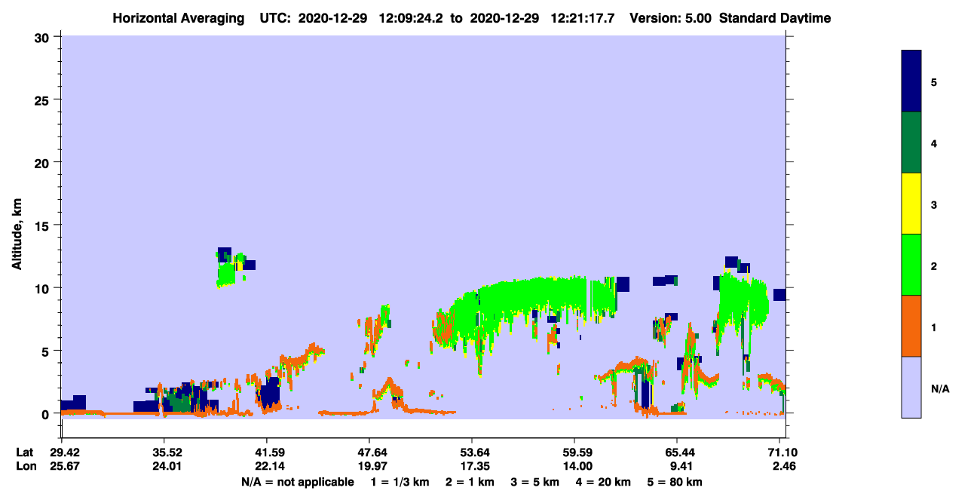
Task: Click the '5 = 80 km' legend text
Action: coord(675,482)
